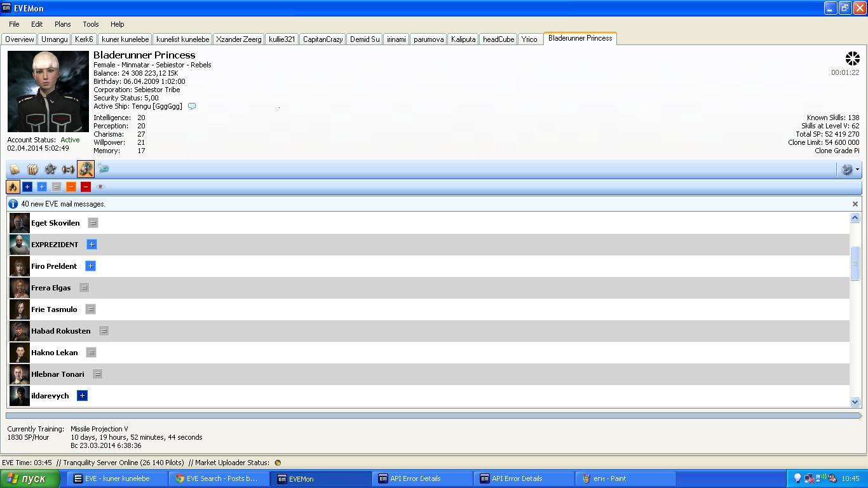Toggle the grey neutral standing filter
The height and width of the screenshot is (488, 868).
[x=57, y=187]
